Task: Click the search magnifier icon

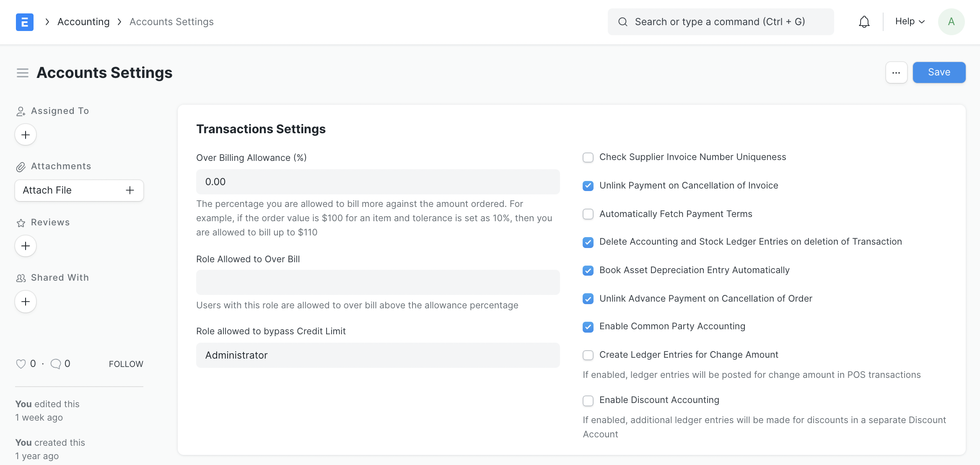Action: click(x=623, y=21)
